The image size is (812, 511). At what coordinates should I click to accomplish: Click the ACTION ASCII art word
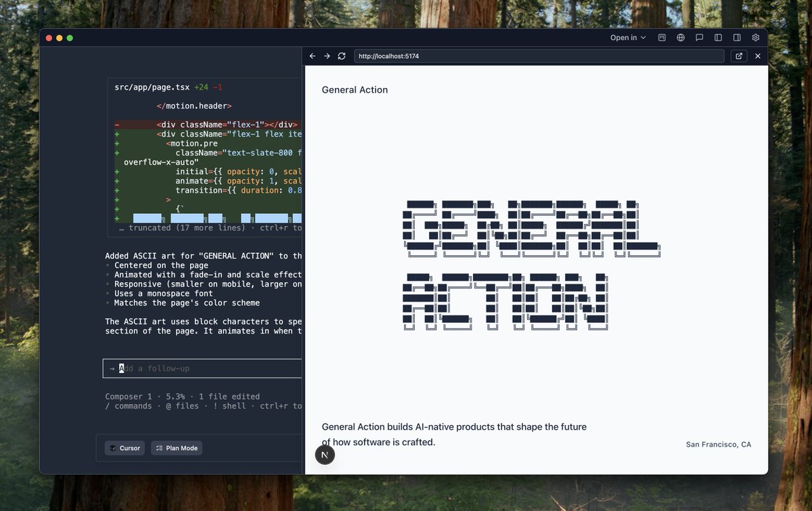click(505, 302)
